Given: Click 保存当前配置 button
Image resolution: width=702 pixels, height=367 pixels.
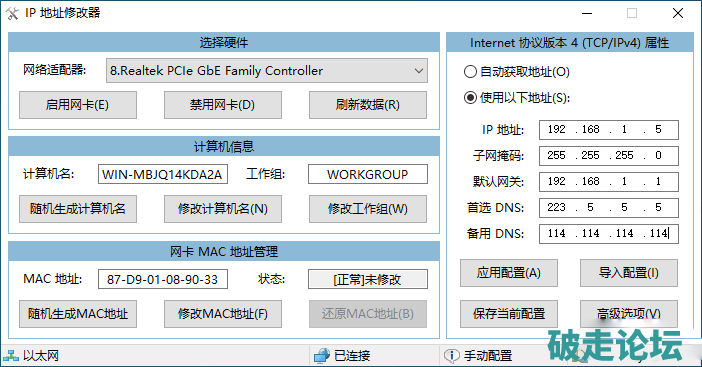Looking at the screenshot, I should coord(509,314).
